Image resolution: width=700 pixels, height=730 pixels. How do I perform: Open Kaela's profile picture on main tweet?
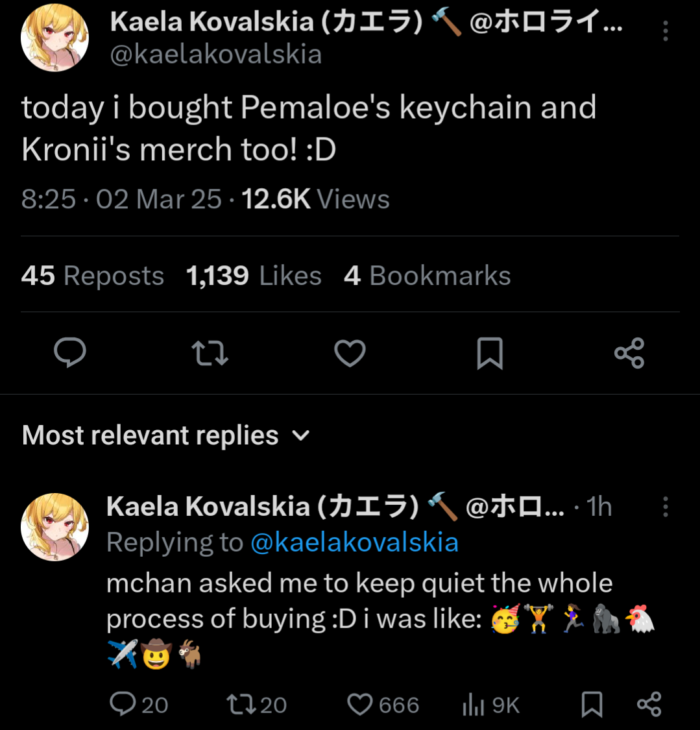pyautogui.click(x=54, y=40)
